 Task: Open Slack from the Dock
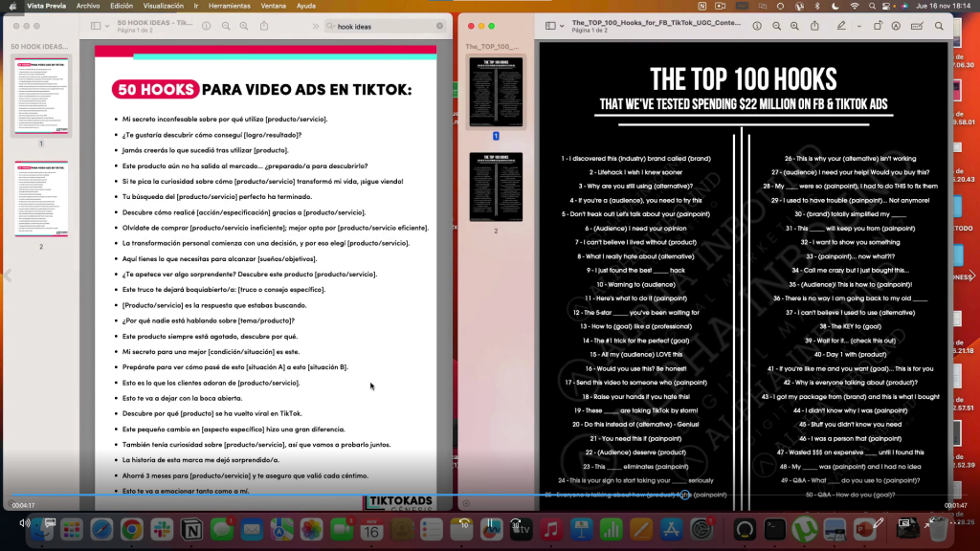coord(161,530)
